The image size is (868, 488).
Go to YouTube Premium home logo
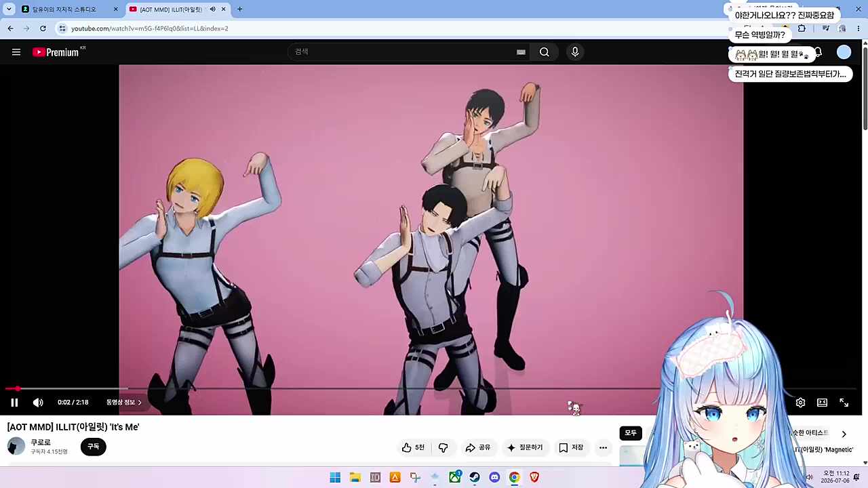click(59, 52)
